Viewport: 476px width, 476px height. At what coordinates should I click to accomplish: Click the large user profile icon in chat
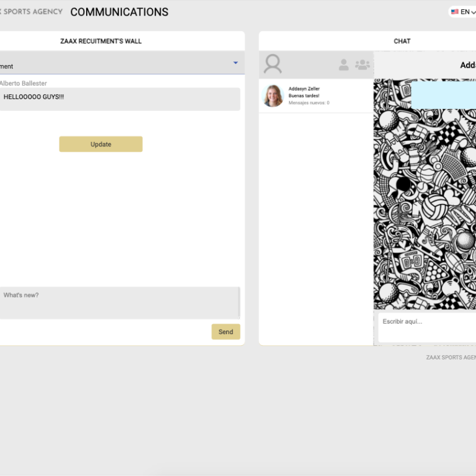pyautogui.click(x=273, y=64)
